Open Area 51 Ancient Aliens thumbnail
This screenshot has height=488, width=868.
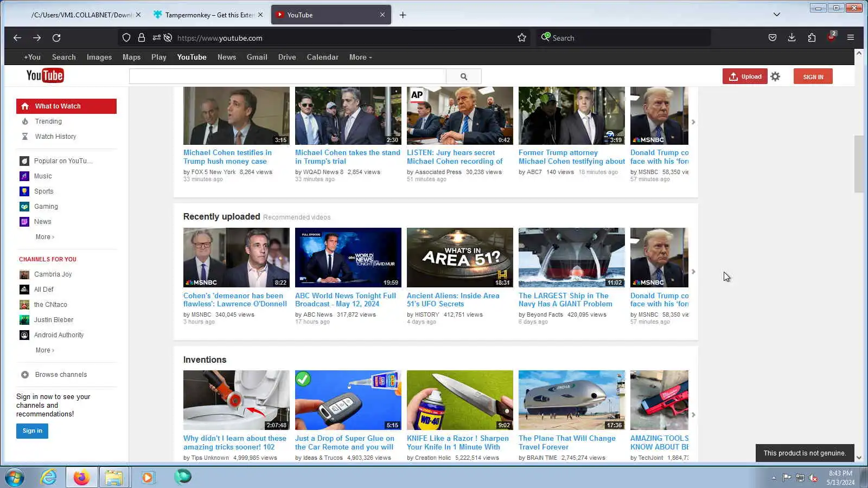point(460,258)
